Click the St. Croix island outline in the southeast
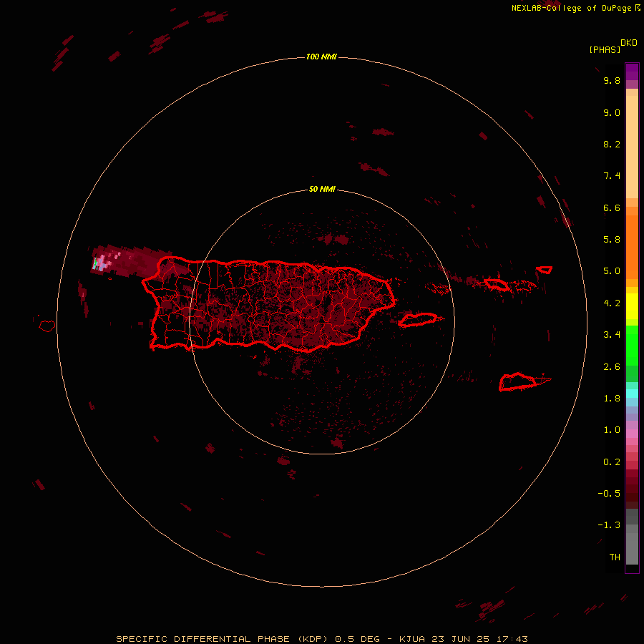644x644 pixels. (518, 382)
